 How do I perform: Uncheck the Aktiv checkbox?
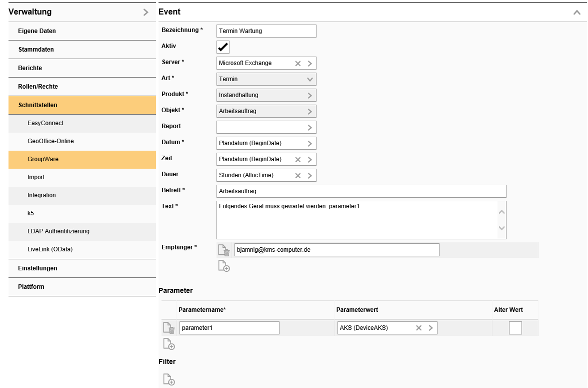222,47
